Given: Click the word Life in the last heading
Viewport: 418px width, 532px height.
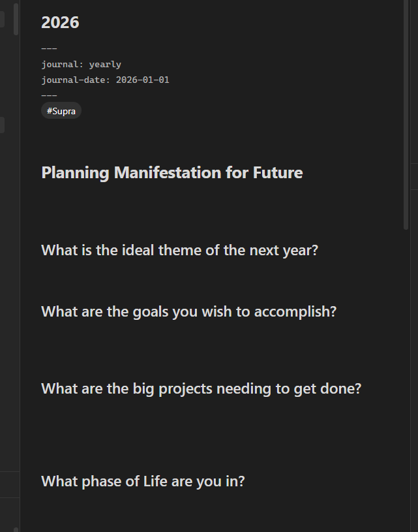Looking at the screenshot, I should pyautogui.click(x=157, y=482).
